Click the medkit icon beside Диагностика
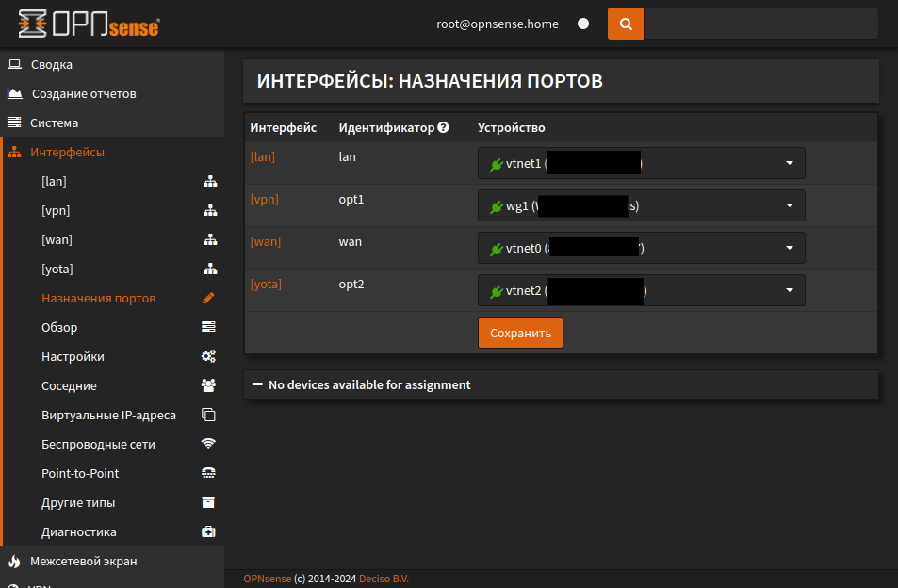 click(x=208, y=531)
